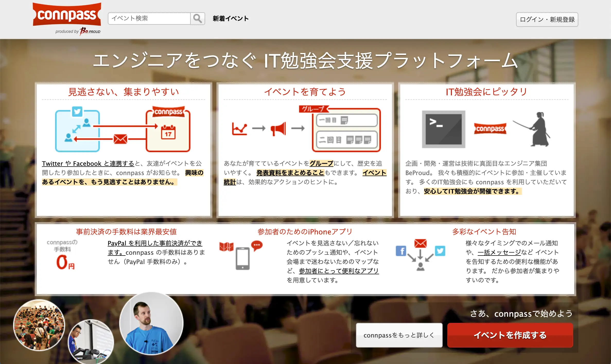Click the イベントを育てよう card heading

click(305, 92)
